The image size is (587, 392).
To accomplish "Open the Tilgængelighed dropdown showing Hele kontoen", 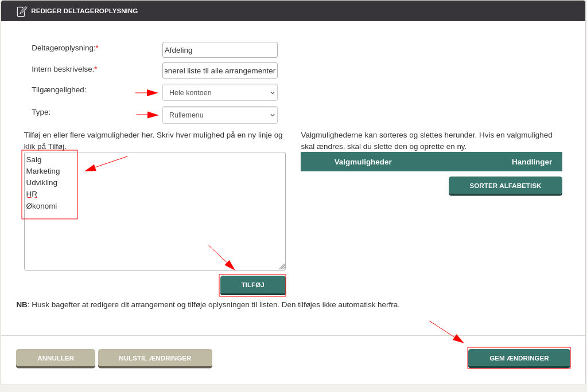I will tap(220, 92).
